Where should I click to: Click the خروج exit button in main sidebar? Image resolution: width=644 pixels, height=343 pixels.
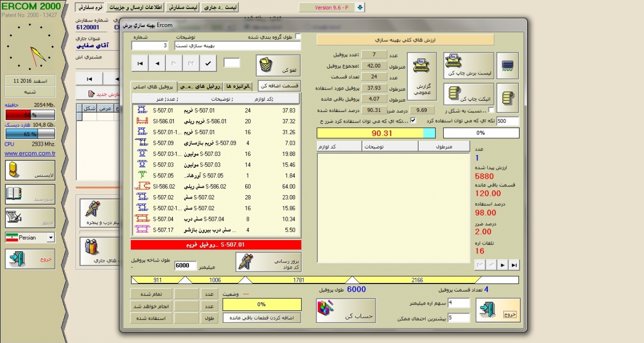click(30, 259)
